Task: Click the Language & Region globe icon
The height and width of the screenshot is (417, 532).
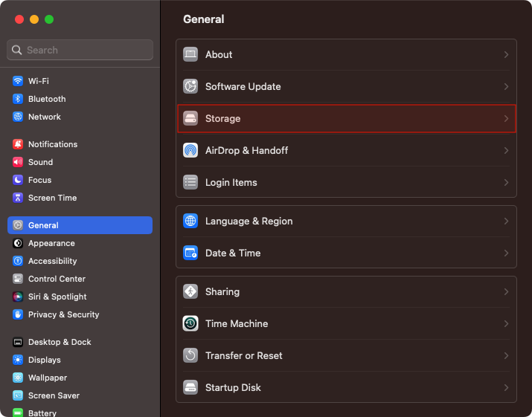Action: (x=190, y=221)
